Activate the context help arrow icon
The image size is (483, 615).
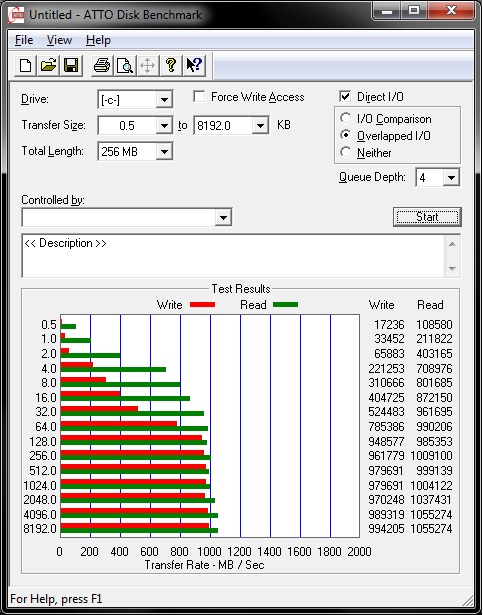[194, 65]
